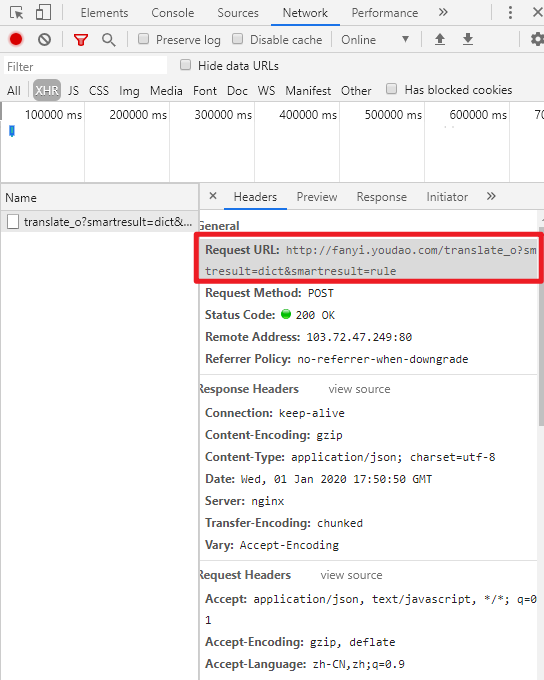Image resolution: width=544 pixels, height=680 pixels.
Task: Collapse the Response Headers section
Action: 249,389
